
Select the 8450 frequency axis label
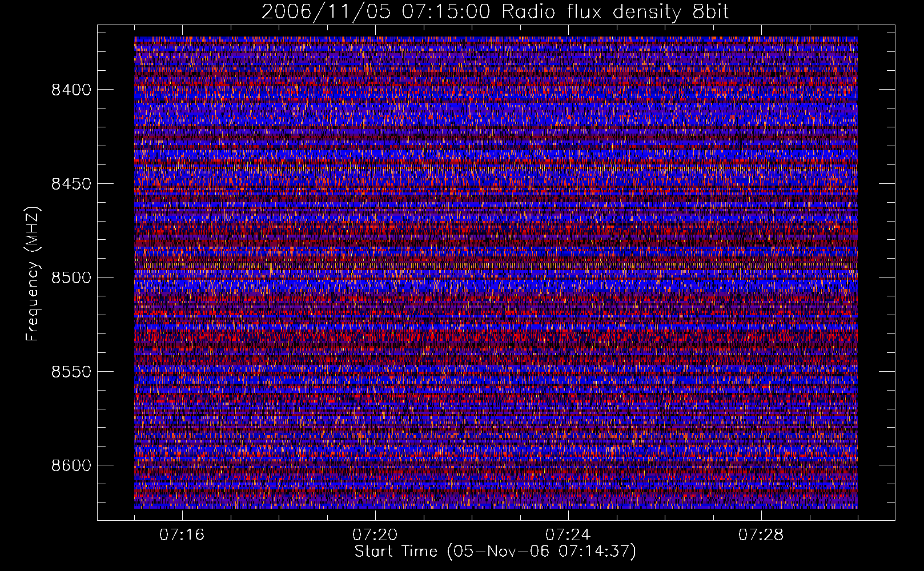coord(71,184)
